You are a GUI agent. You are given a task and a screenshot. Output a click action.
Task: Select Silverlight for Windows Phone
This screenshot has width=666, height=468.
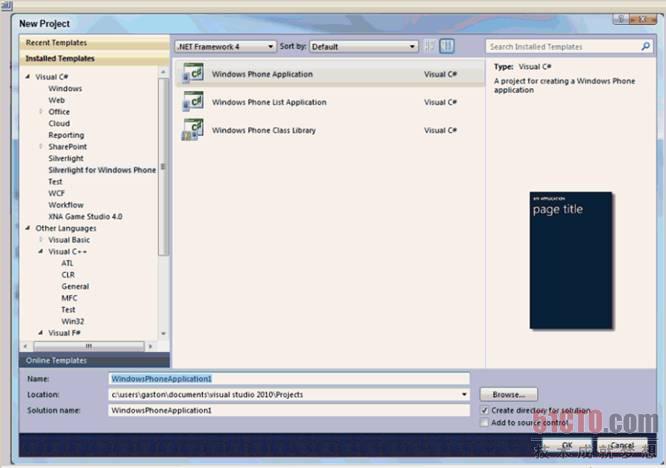(x=102, y=170)
